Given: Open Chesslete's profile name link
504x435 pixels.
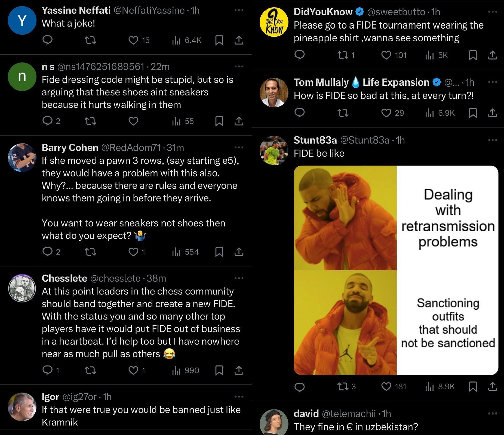Looking at the screenshot, I should 64,278.
